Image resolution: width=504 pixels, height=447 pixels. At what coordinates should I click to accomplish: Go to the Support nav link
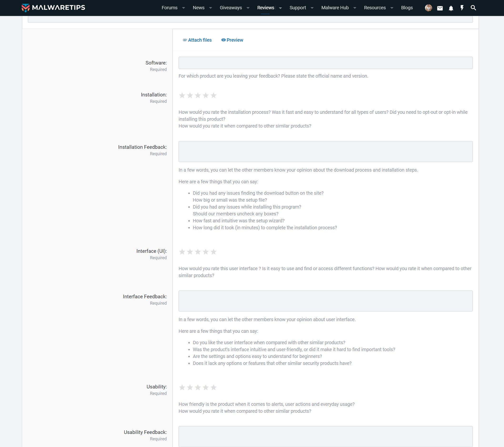coord(298,8)
